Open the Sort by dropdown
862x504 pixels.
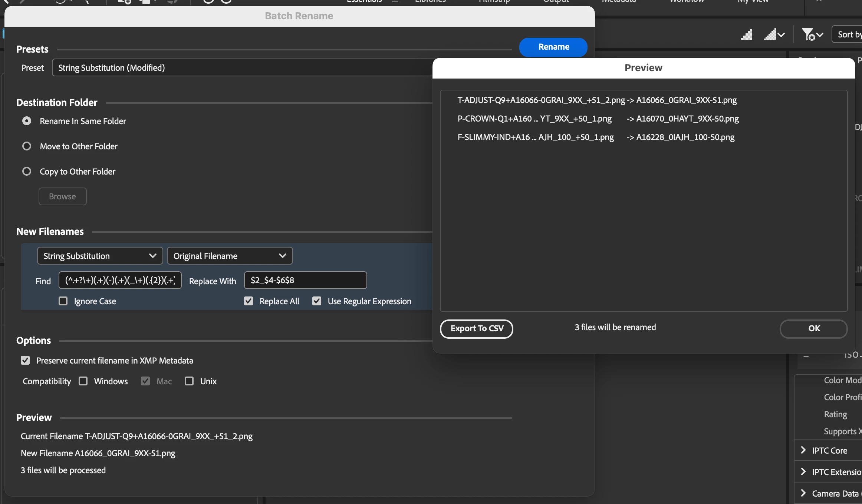tap(849, 34)
